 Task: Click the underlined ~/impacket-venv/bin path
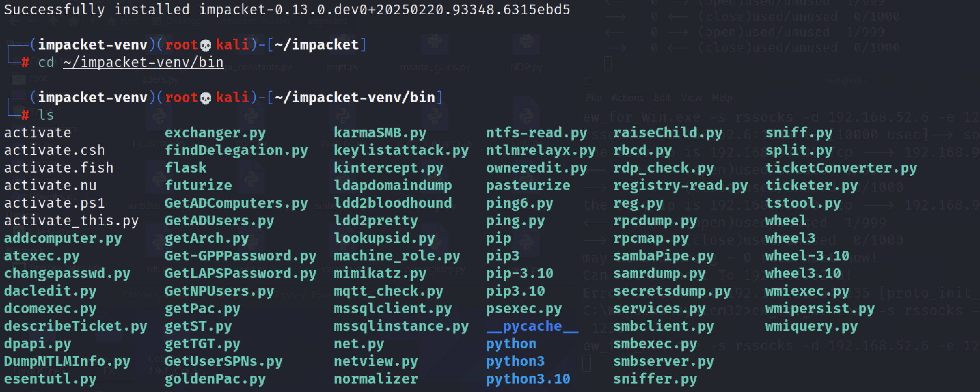pyautogui.click(x=143, y=63)
